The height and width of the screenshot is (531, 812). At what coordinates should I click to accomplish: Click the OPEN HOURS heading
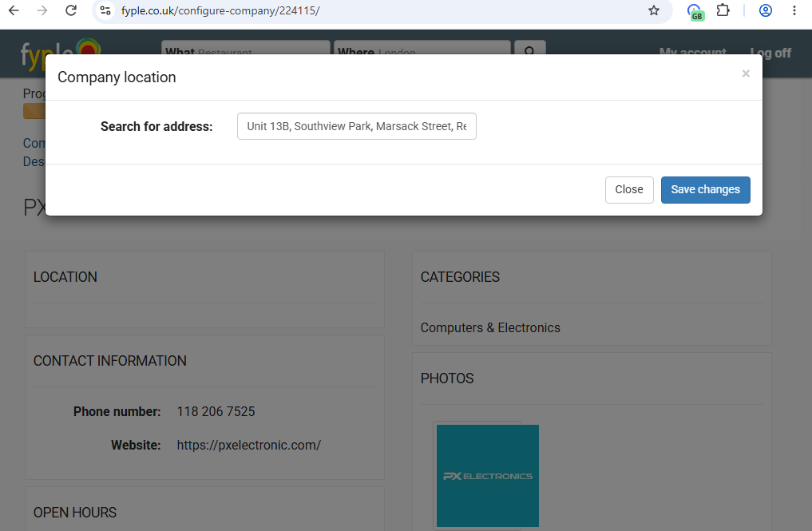pos(75,513)
